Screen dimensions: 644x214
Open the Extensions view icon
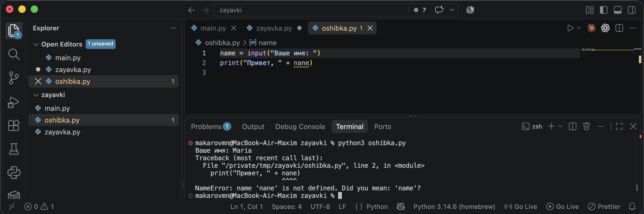point(14,125)
